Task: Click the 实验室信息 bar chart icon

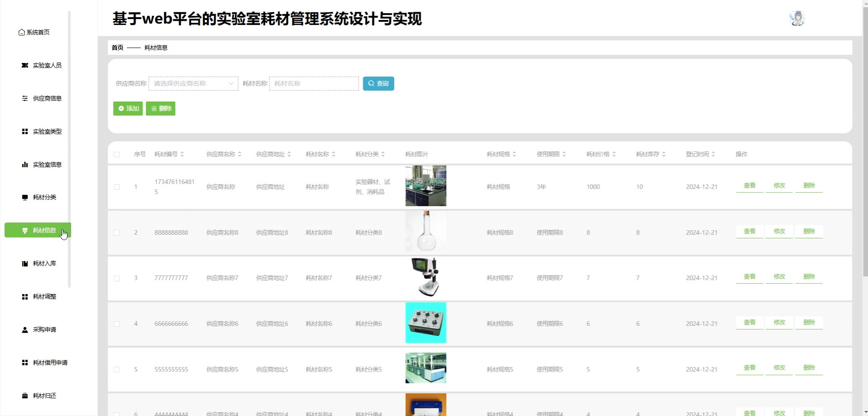Action: coord(25,164)
